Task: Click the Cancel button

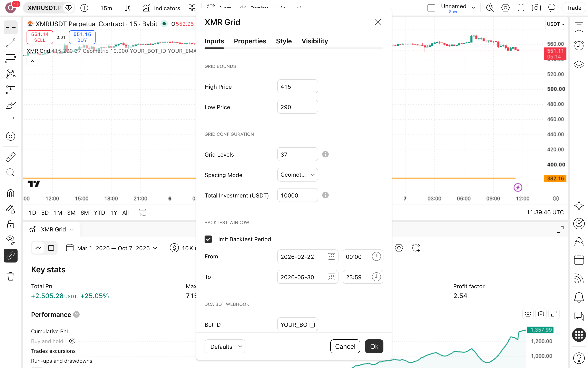Action: point(345,346)
